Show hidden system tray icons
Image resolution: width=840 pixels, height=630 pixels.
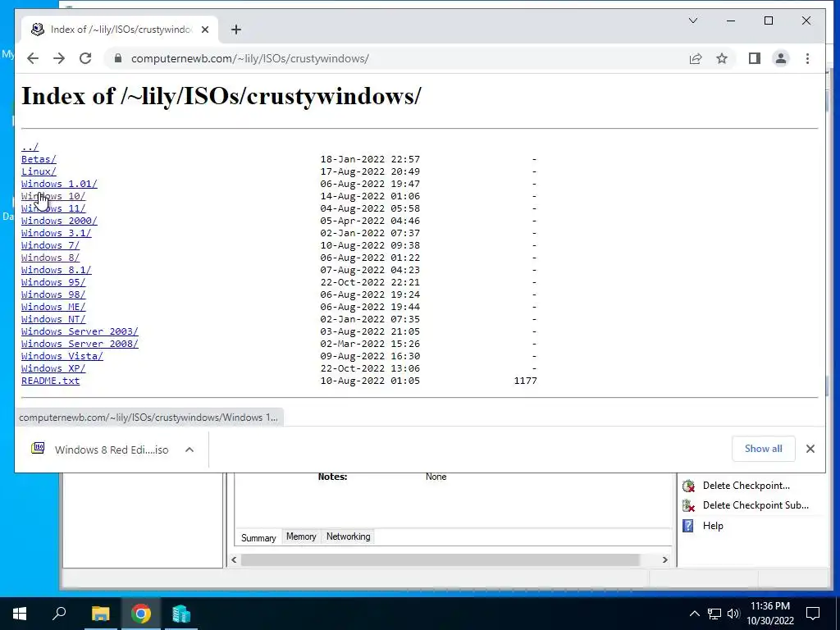(x=694, y=614)
